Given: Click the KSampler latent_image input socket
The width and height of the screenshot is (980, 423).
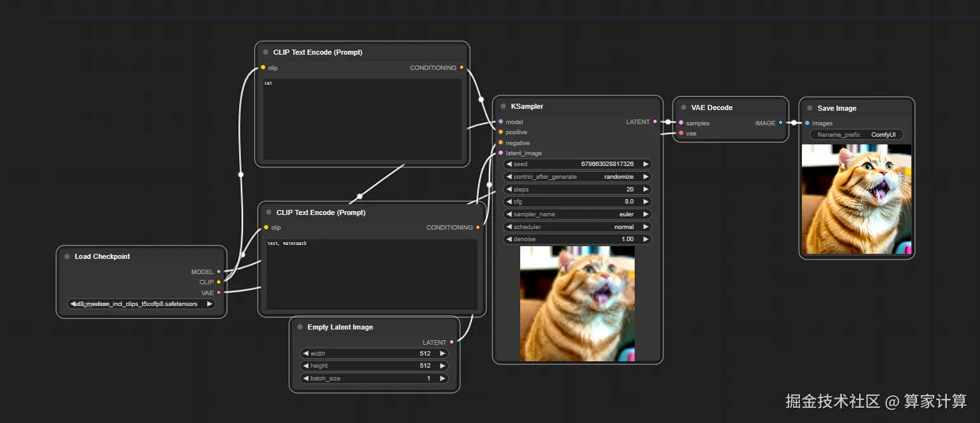Looking at the screenshot, I should coord(500,153).
